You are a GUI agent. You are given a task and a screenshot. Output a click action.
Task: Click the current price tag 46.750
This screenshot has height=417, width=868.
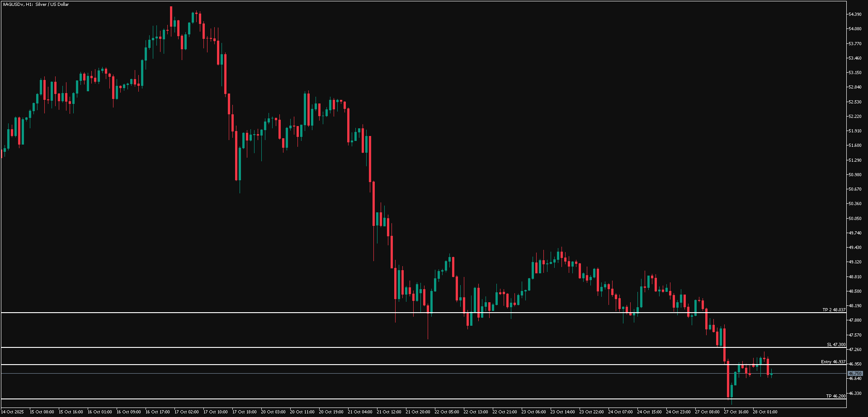(855, 374)
